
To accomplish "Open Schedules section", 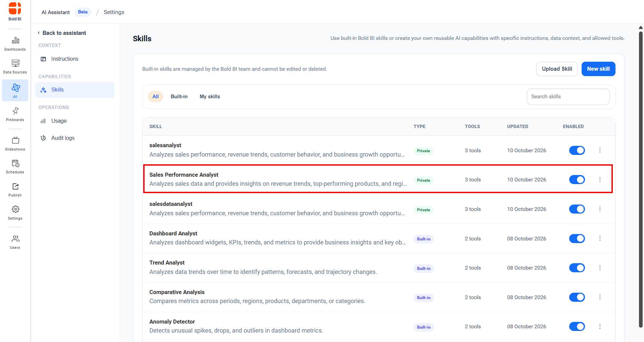I will coord(15,167).
